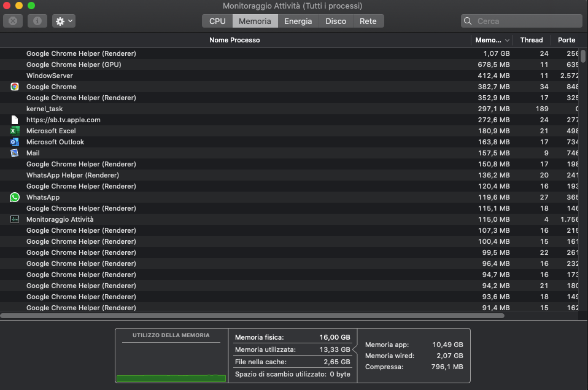Switch to the CPU tab

tap(217, 21)
